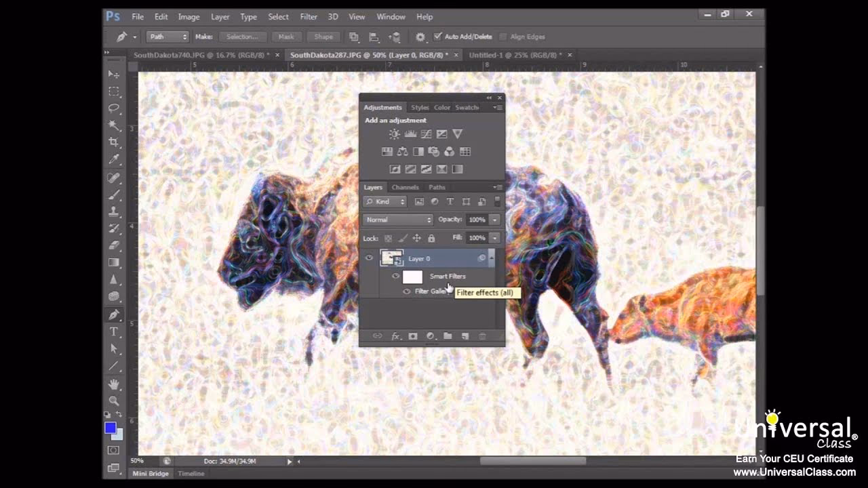Viewport: 868px width, 488px height.
Task: Add a Brightness/Contrast adjustment
Action: point(394,134)
